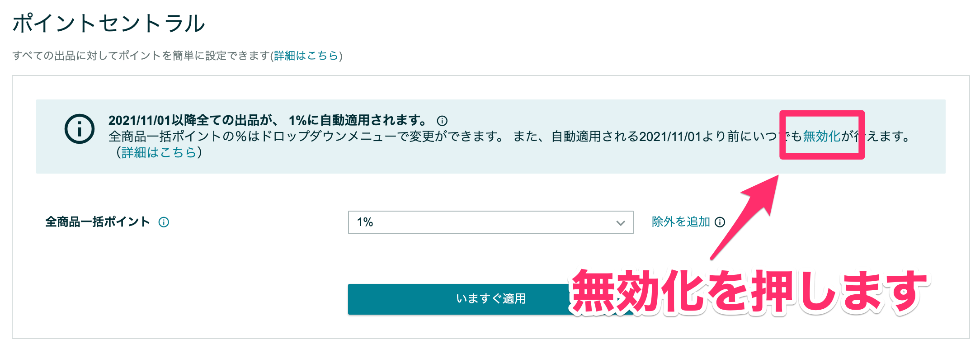Click the 除外を追加 link
This screenshot has width=980, height=349.
coord(681,222)
